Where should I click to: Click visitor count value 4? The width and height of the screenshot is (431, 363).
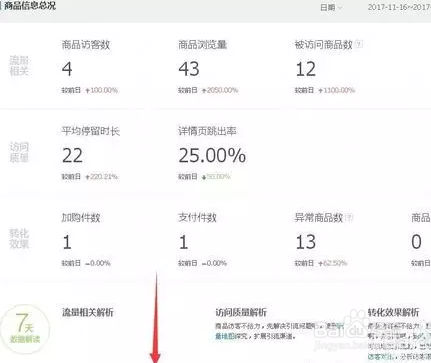click(67, 69)
